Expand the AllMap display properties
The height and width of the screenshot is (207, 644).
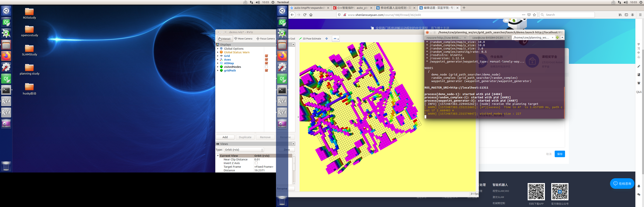pyautogui.click(x=218, y=63)
